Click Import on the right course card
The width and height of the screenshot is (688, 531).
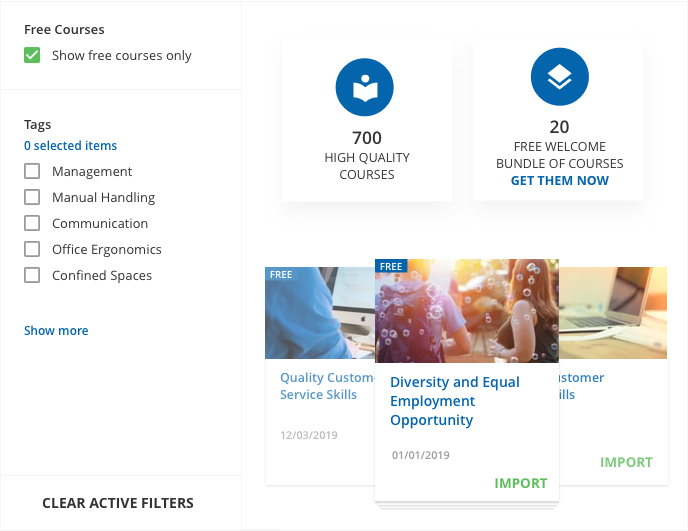tap(626, 462)
